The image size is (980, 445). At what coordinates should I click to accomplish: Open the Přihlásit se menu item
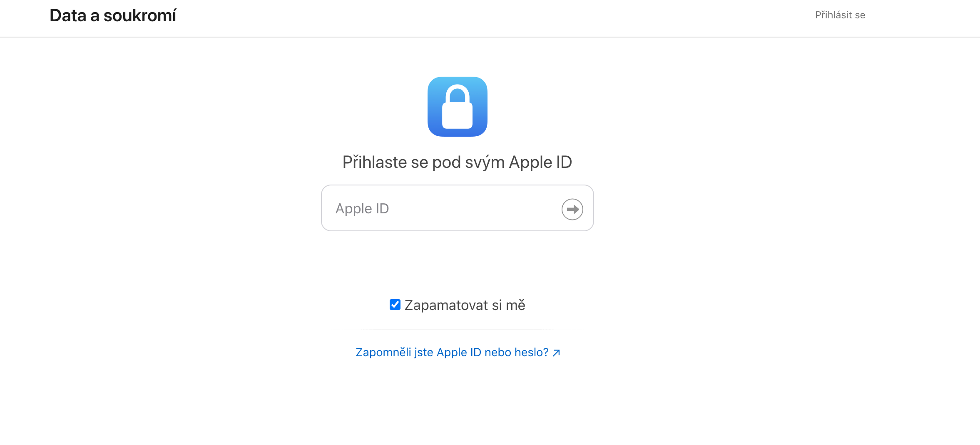point(840,15)
